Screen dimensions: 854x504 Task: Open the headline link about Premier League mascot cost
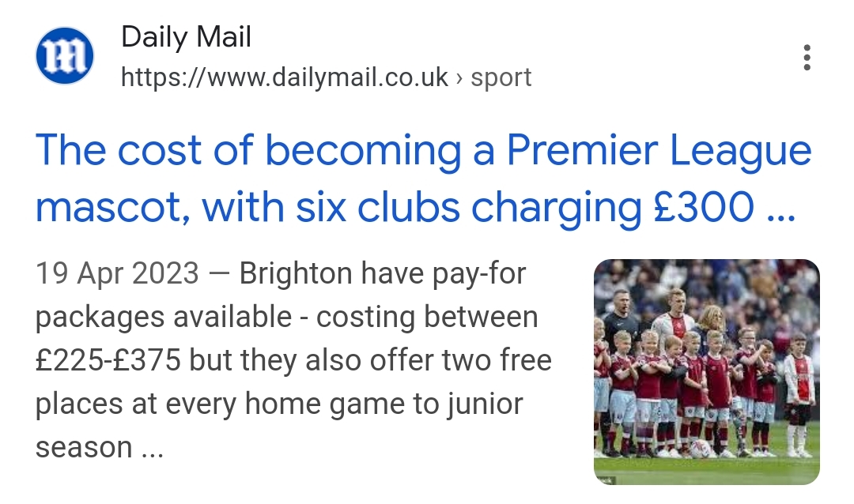(423, 179)
